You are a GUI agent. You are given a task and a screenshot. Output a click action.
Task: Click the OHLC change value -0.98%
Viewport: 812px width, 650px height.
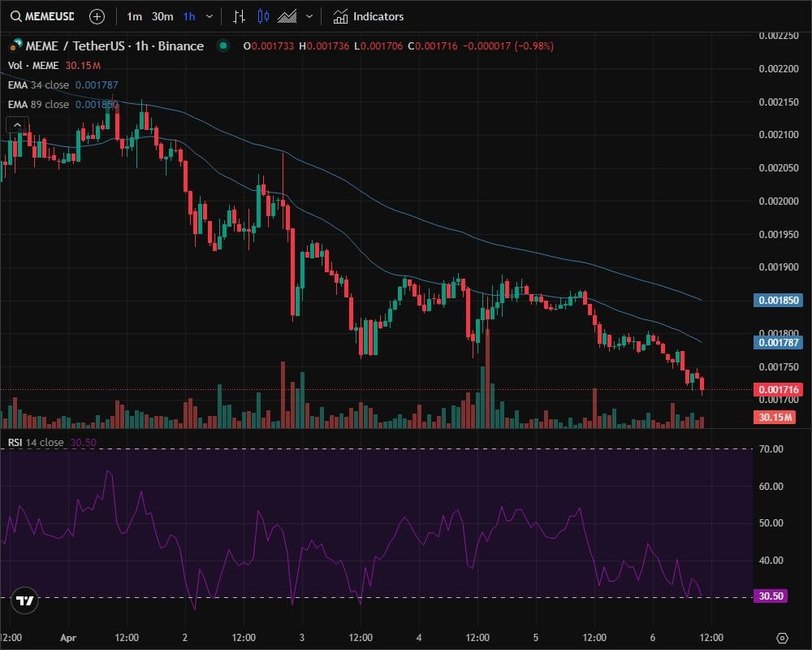[534, 46]
